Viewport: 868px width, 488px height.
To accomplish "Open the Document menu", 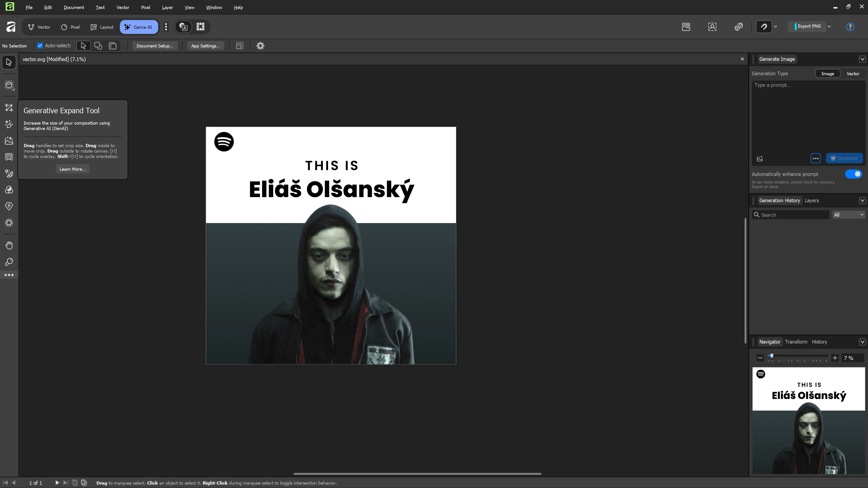I will 74,7.
